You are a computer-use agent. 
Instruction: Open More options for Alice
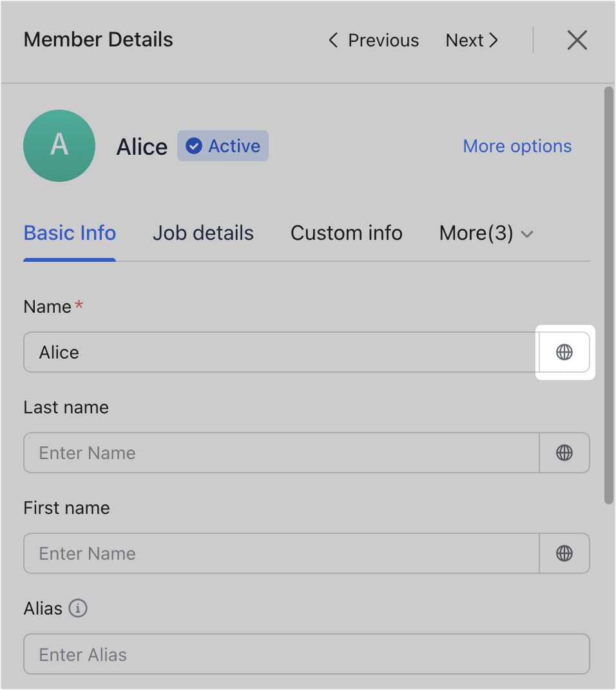click(517, 146)
